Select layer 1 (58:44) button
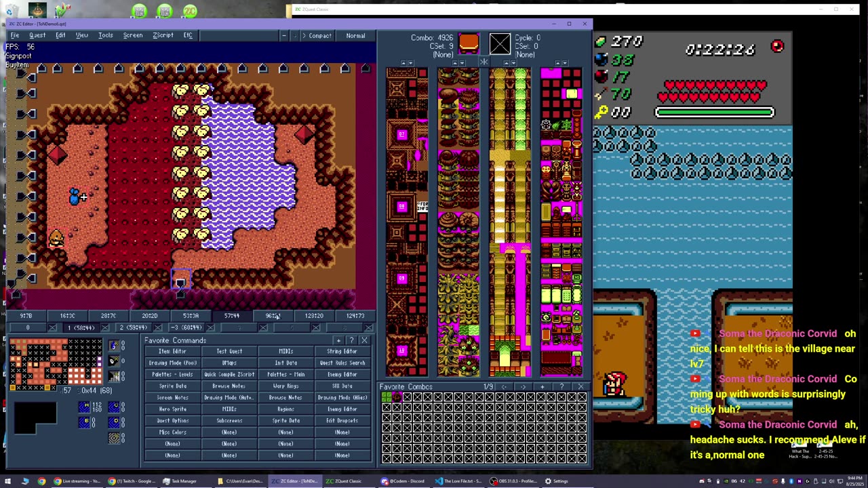The image size is (868, 488). point(81,327)
